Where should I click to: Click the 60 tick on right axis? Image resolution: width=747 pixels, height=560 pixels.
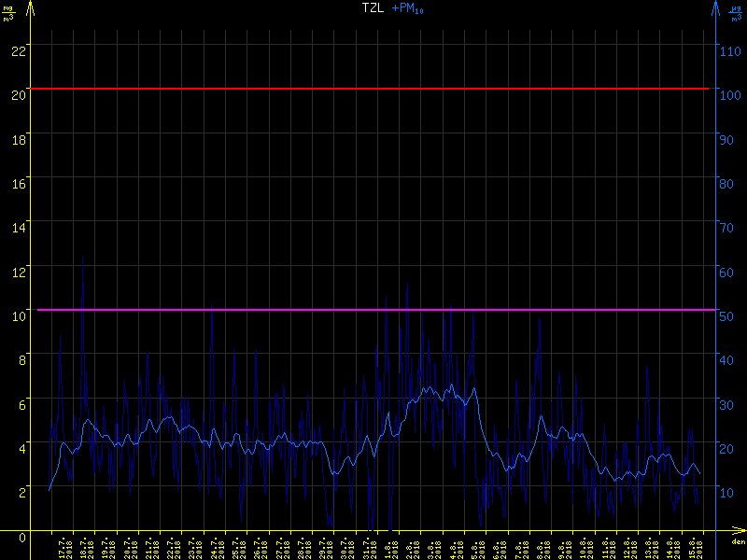[728, 272]
